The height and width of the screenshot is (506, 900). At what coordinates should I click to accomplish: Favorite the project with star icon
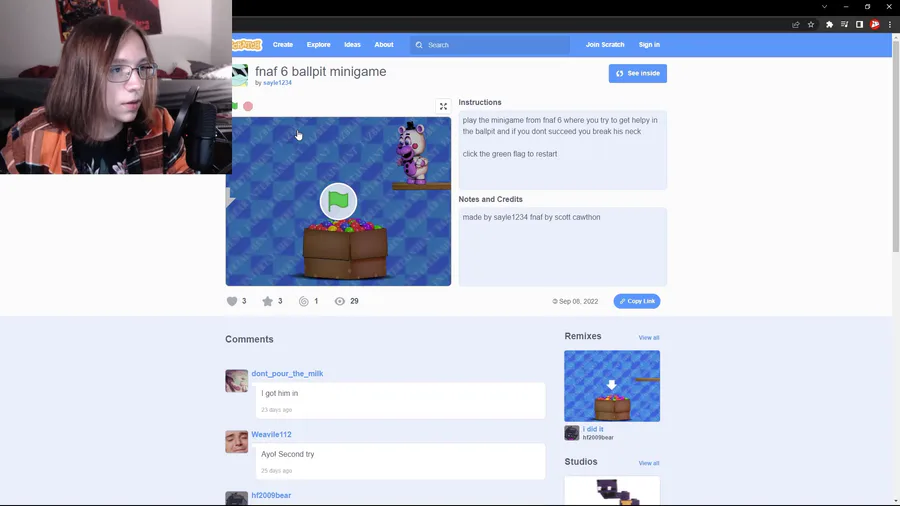click(267, 301)
